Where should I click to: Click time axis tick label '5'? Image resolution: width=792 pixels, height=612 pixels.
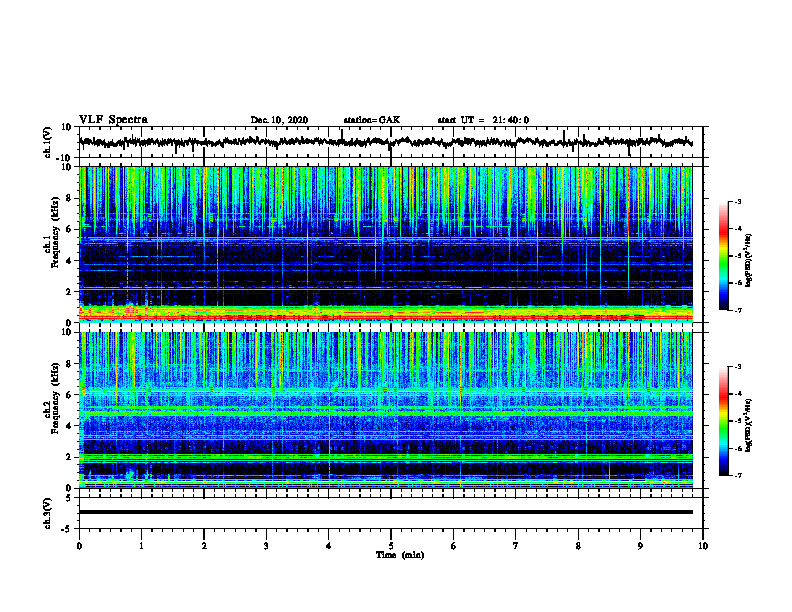(x=391, y=546)
